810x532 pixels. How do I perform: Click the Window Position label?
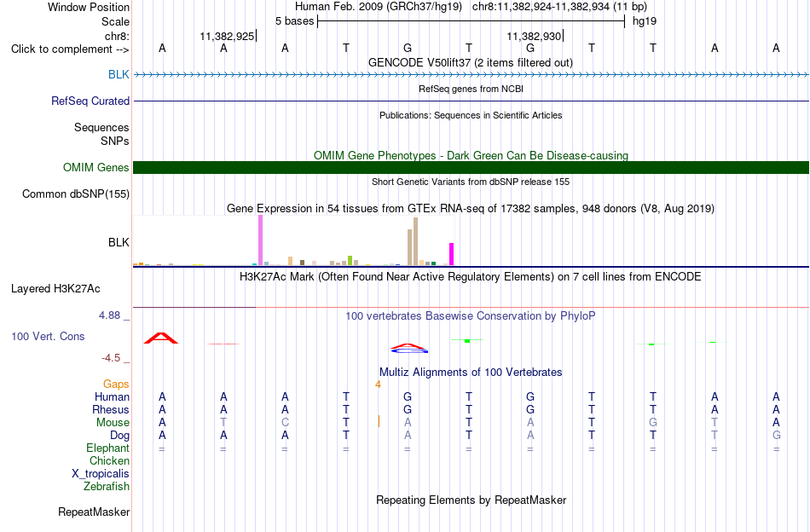point(89,7)
